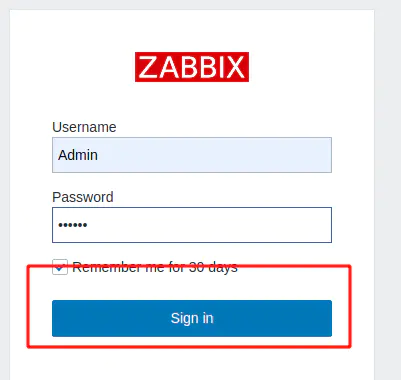Select the field containing Admin
This screenshot has width=401, height=380.
click(192, 155)
